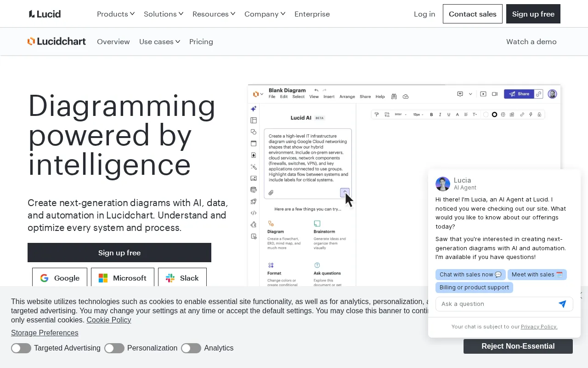The image size is (588, 368).
Task: Expand the Resources dropdown menu
Action: click(214, 14)
